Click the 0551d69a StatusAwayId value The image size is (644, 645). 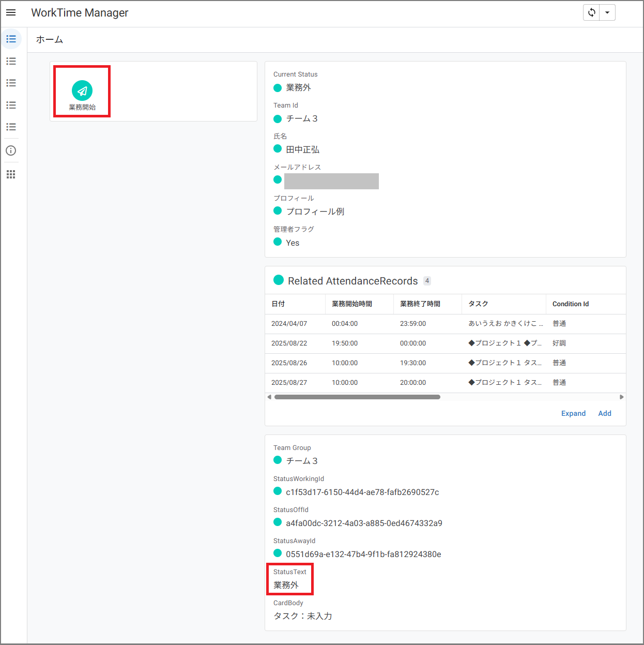click(x=363, y=554)
